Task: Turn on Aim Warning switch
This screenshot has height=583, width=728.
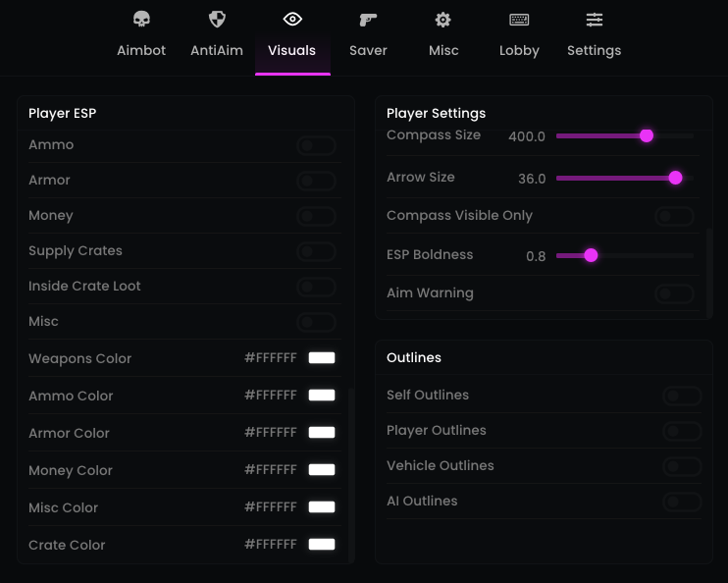Action: (674, 293)
